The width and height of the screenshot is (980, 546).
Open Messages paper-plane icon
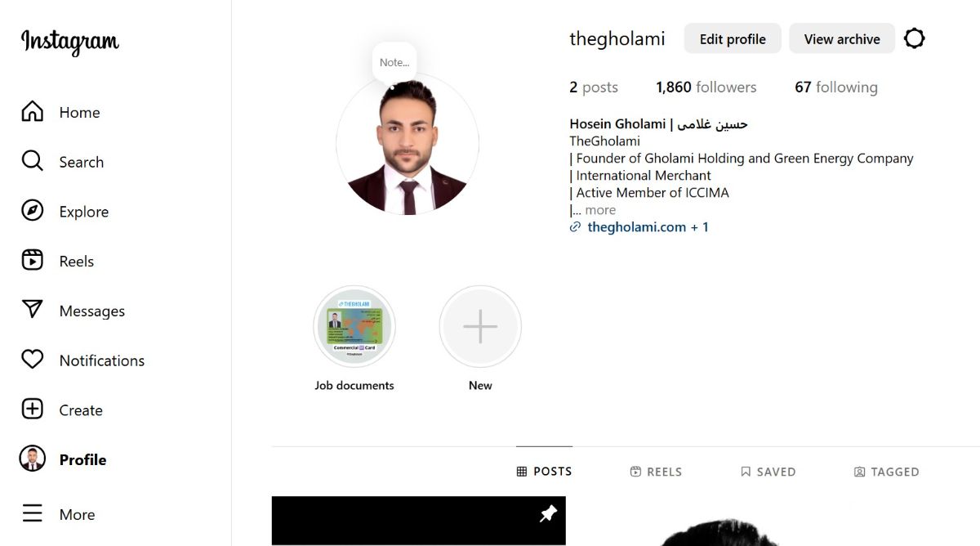[x=32, y=310]
